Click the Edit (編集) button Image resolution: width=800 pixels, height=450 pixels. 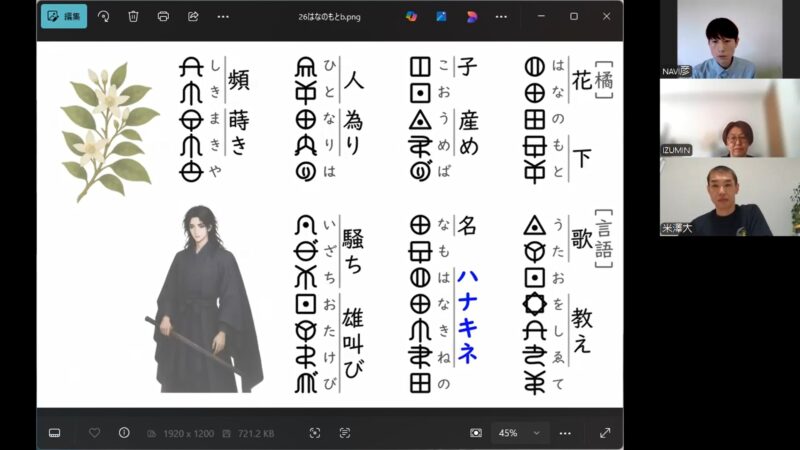click(64, 16)
